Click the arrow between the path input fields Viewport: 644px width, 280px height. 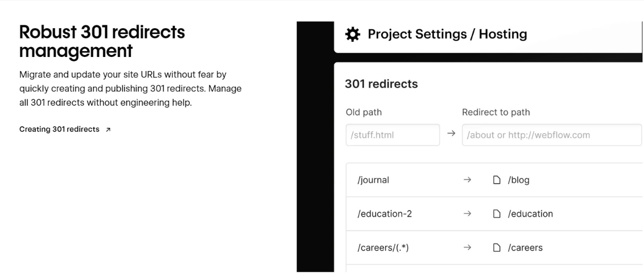(451, 135)
